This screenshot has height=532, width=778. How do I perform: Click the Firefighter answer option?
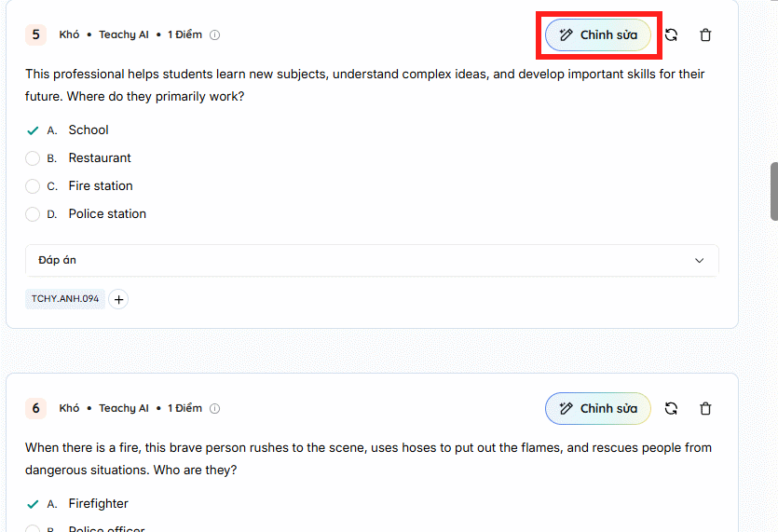pyautogui.click(x=98, y=504)
